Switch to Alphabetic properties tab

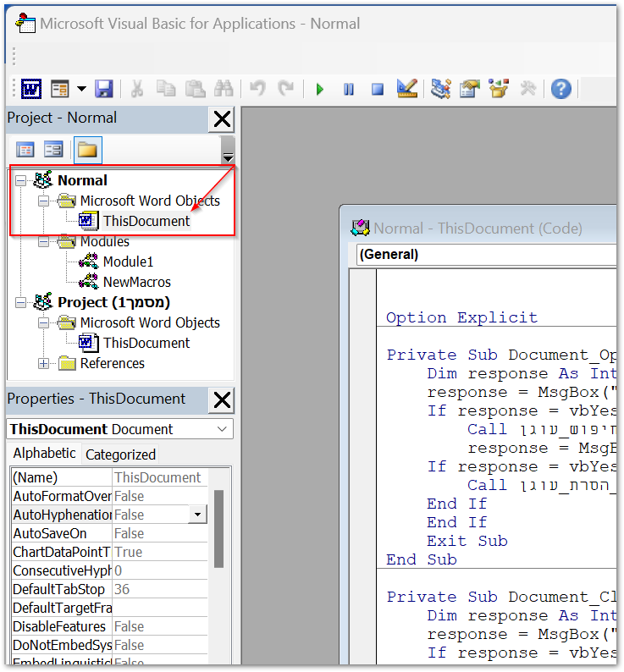(44, 453)
